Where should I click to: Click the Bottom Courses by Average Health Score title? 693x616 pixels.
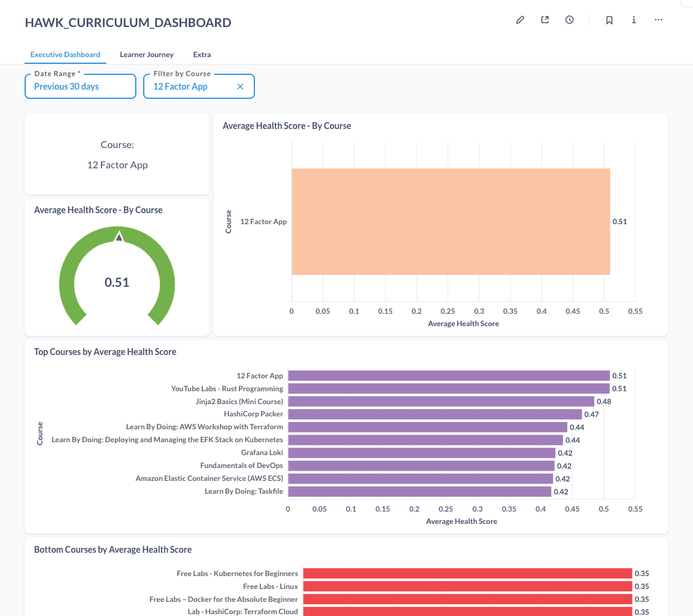pos(112,549)
